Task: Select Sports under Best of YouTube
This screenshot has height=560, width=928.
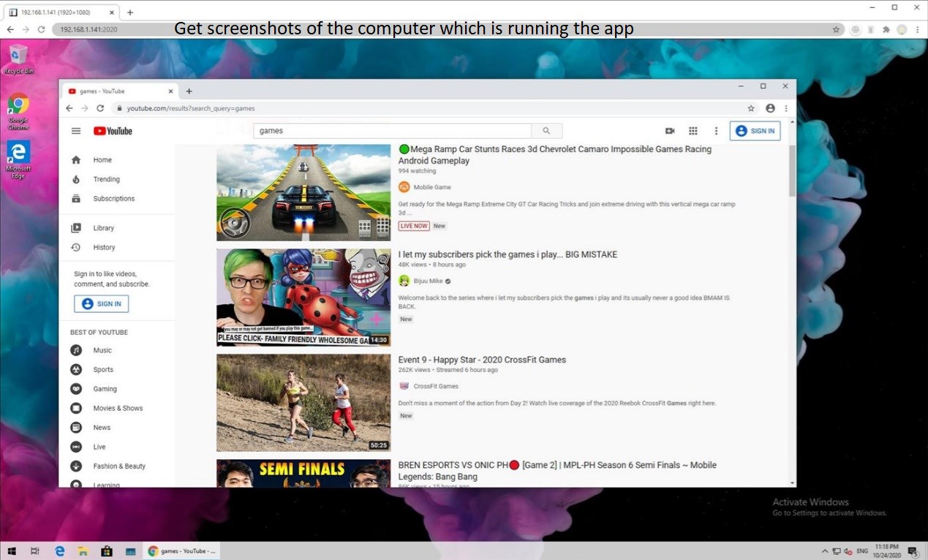Action: coord(103,370)
